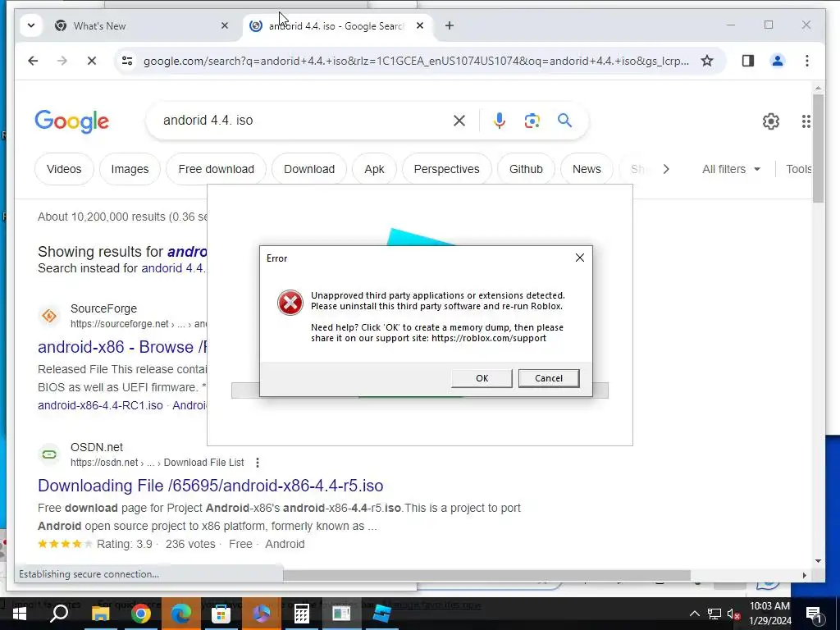Click muted volume tray icon
Viewport: 840px width, 630px height.
pos(734,614)
